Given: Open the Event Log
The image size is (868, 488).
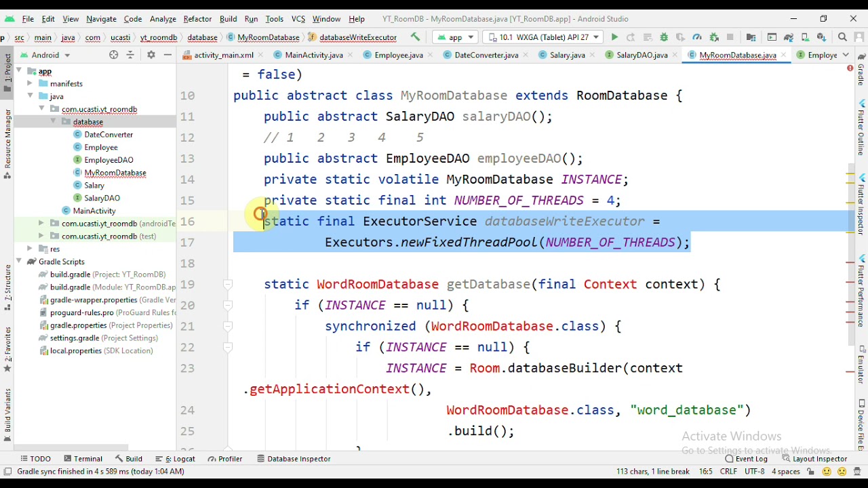Looking at the screenshot, I should [746, 459].
